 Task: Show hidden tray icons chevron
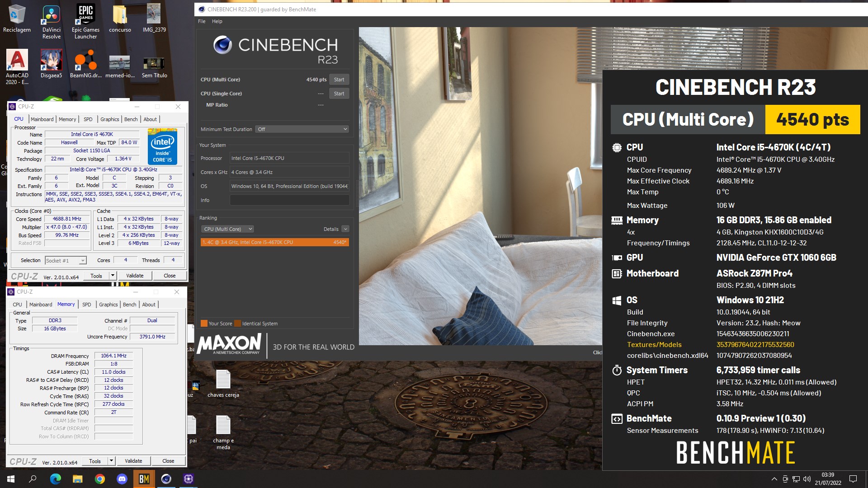point(774,479)
